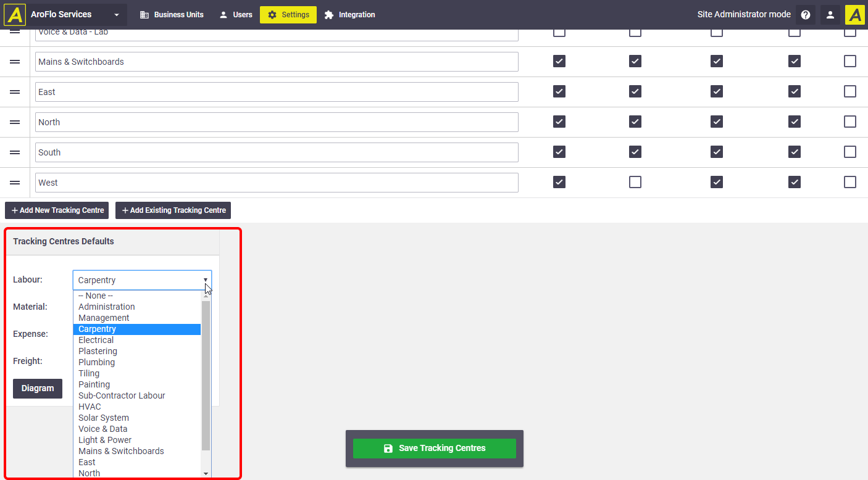Screen dimensions: 868x480
Task: Click the drag handle for North row
Action: [15, 122]
